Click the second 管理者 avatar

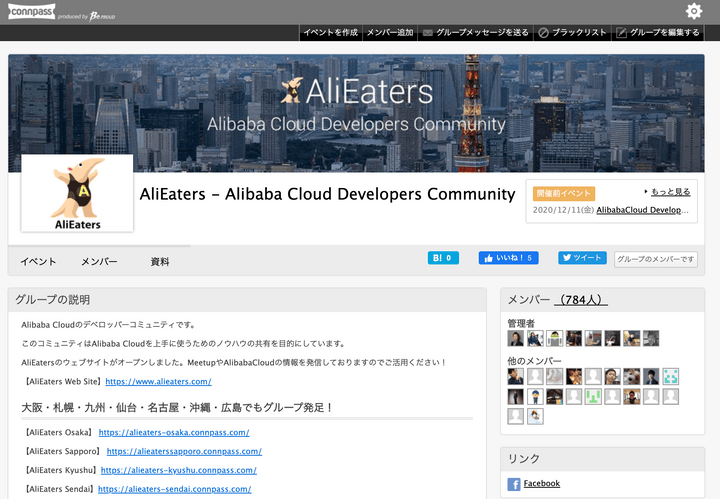click(x=535, y=338)
